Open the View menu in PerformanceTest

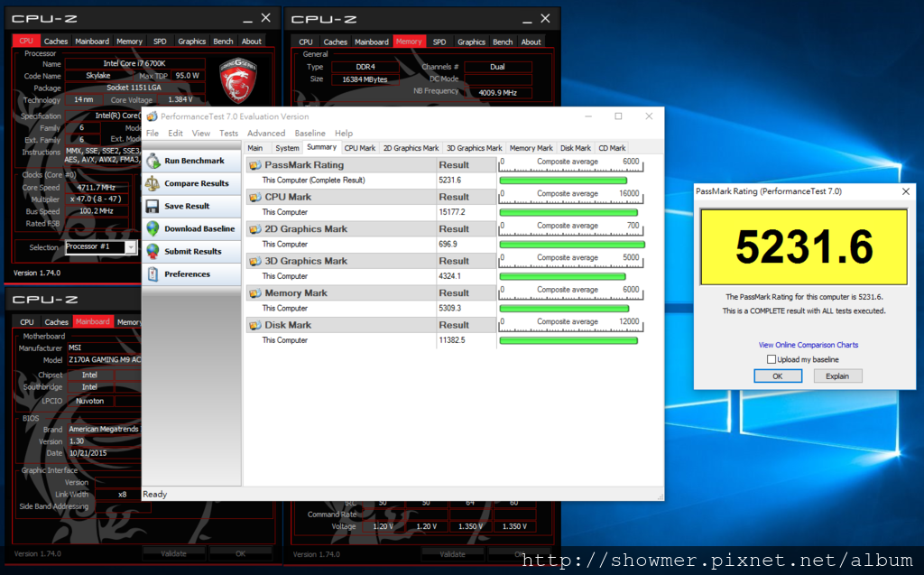(x=201, y=134)
